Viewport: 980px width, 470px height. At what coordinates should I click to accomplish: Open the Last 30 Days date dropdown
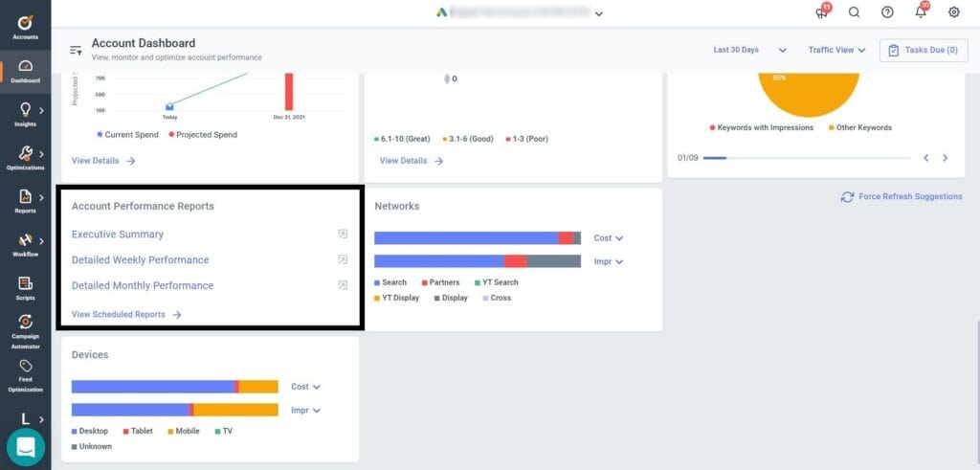pyautogui.click(x=750, y=50)
